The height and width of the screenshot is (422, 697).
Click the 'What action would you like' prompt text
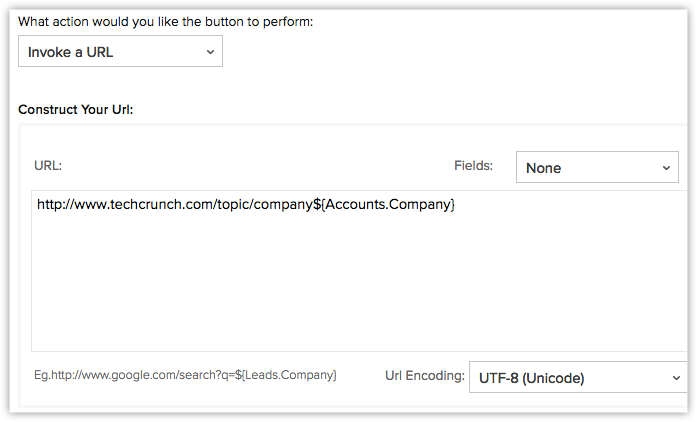tap(165, 21)
